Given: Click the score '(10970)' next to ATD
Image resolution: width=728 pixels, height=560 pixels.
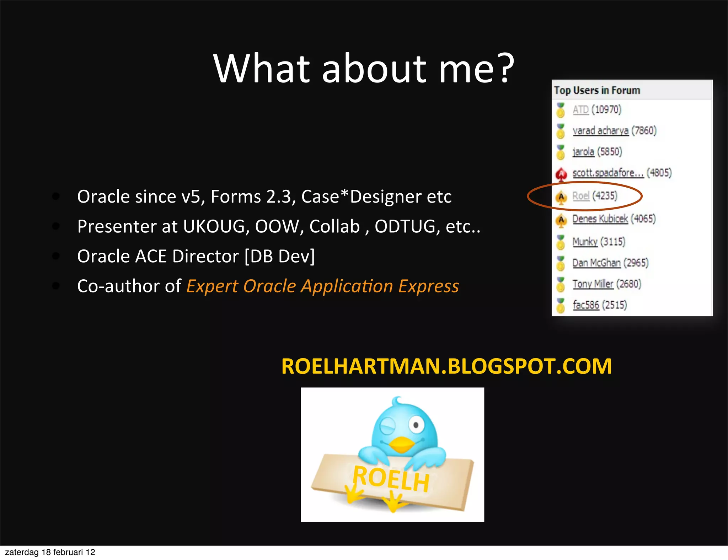Looking at the screenshot, I should 606,110.
